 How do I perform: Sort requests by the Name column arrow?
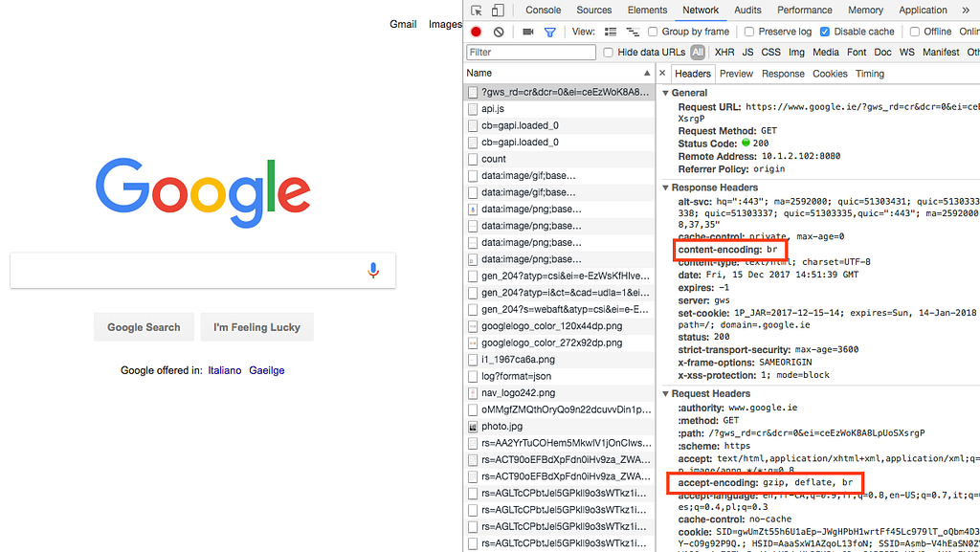click(x=647, y=73)
